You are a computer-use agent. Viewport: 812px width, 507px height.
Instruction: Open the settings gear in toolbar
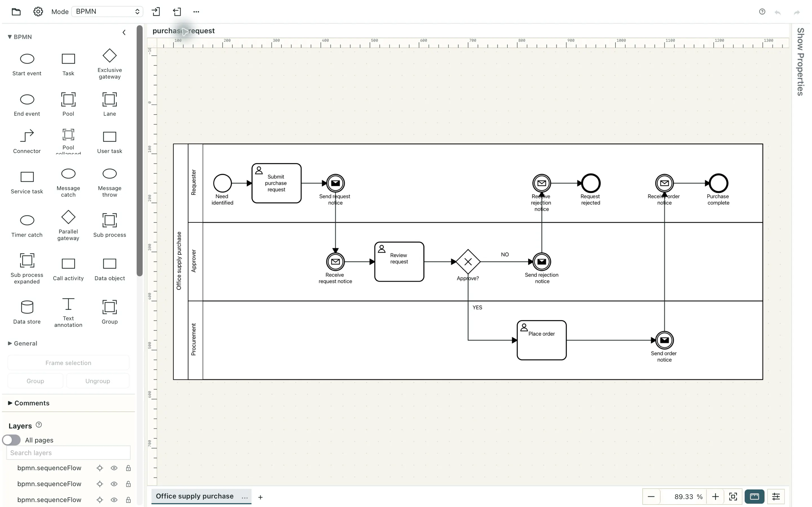click(38, 11)
